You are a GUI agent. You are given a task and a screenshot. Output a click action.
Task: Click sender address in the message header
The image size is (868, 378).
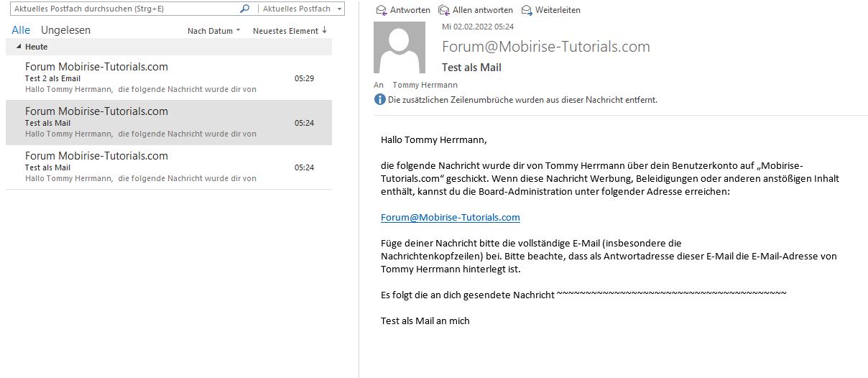(545, 47)
